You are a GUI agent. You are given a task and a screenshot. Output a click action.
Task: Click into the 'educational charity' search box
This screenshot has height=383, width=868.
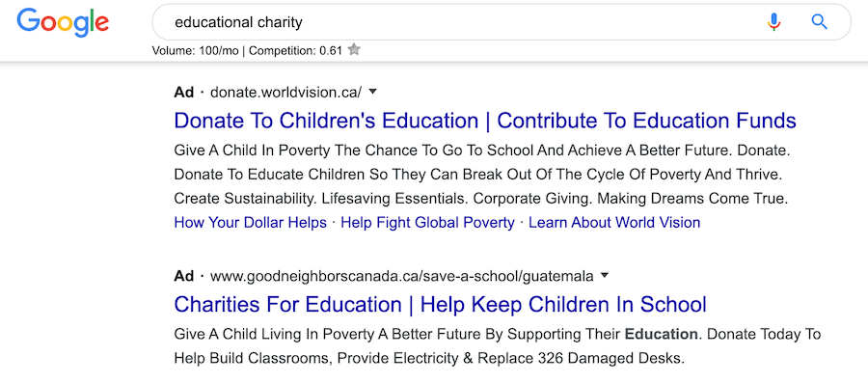coord(501,22)
